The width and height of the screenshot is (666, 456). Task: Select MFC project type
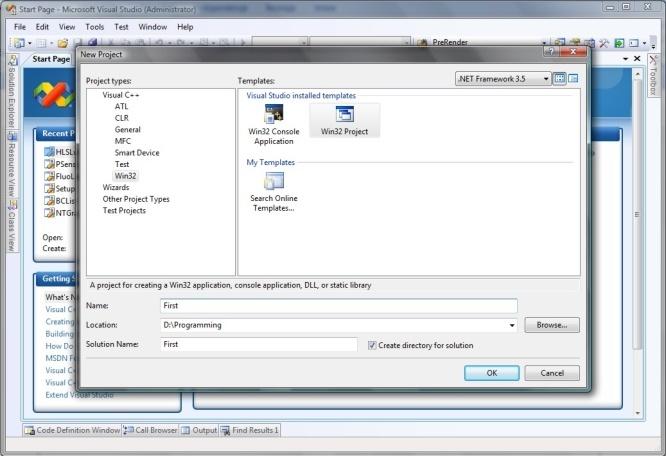point(123,141)
